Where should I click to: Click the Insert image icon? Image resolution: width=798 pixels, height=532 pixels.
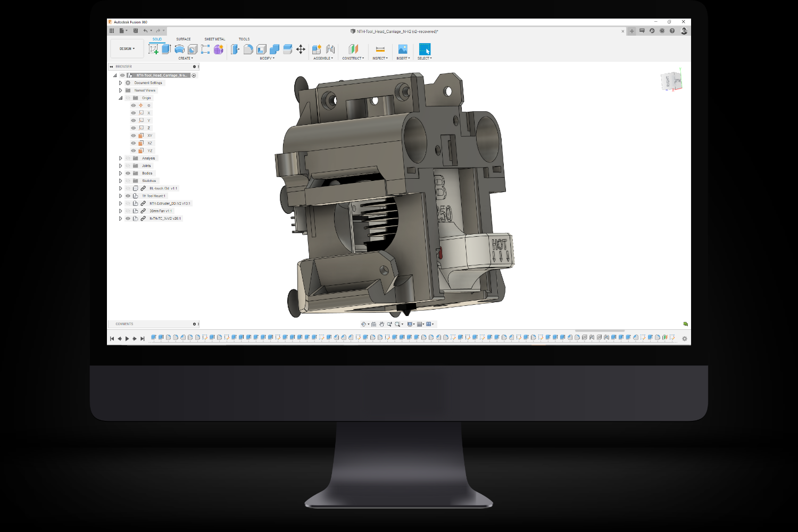point(403,49)
